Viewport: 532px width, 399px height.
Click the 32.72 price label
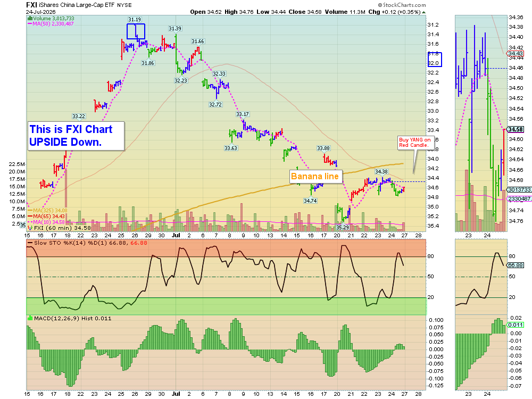coord(215,104)
